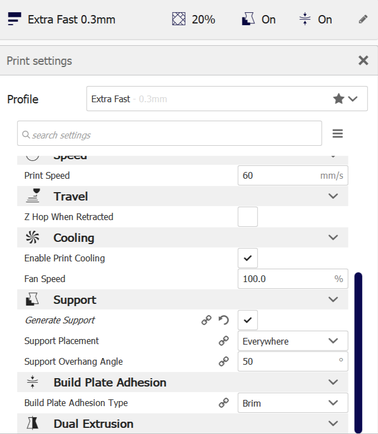Toggle Z Hop When Retracted checkbox
The height and width of the screenshot is (434, 378).
pyautogui.click(x=248, y=217)
